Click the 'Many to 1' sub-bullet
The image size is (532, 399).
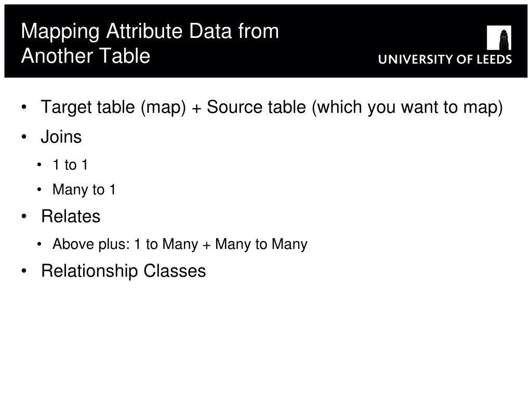click(x=84, y=190)
